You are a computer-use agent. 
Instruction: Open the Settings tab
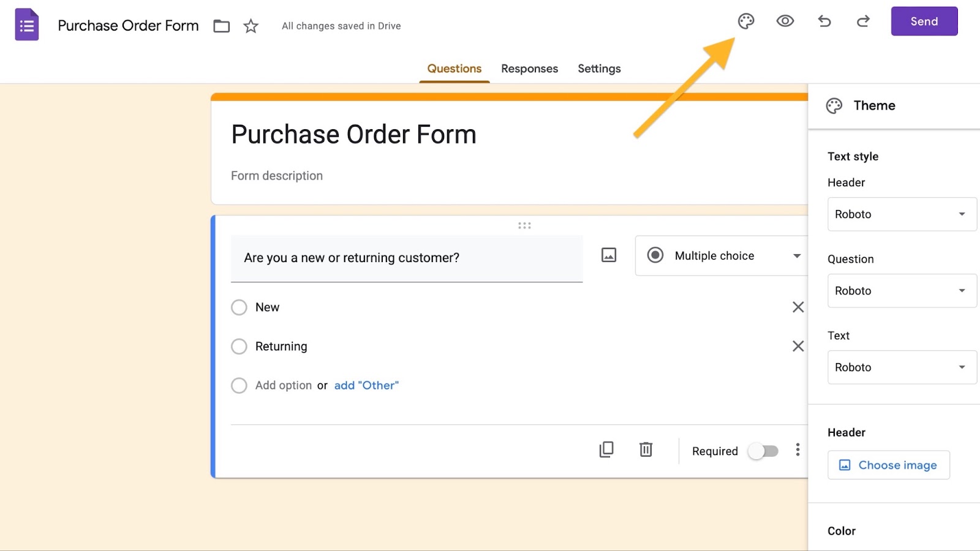tap(599, 69)
